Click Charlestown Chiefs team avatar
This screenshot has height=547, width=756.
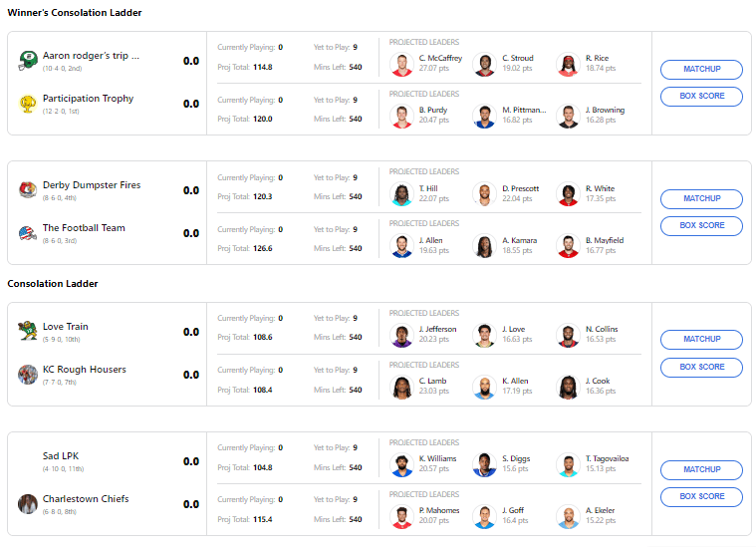point(28,504)
